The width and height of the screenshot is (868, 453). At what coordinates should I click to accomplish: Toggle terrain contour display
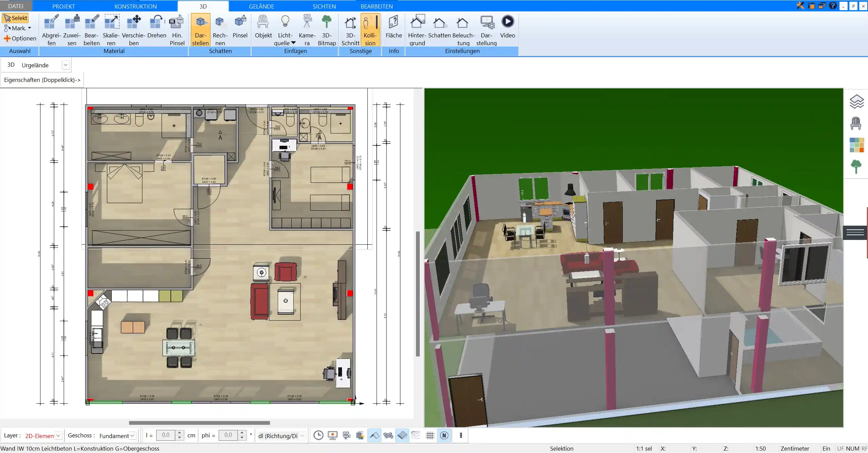(416, 435)
